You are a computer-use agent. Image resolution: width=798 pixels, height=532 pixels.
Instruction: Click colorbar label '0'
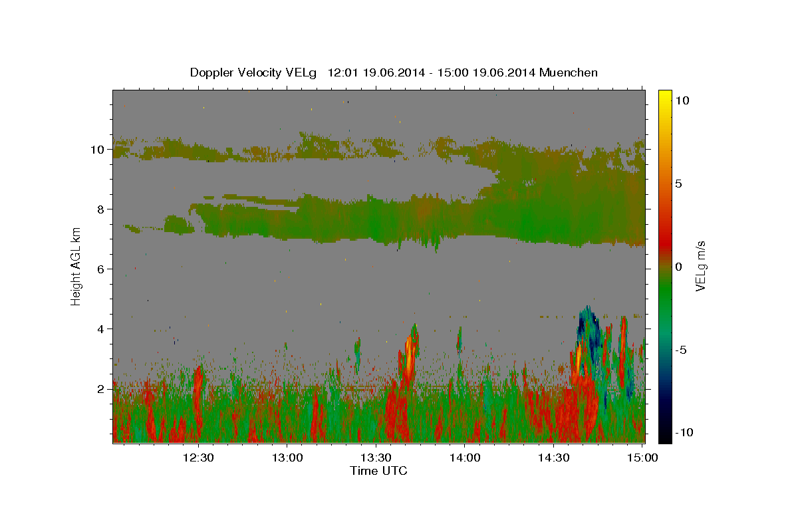678,266
